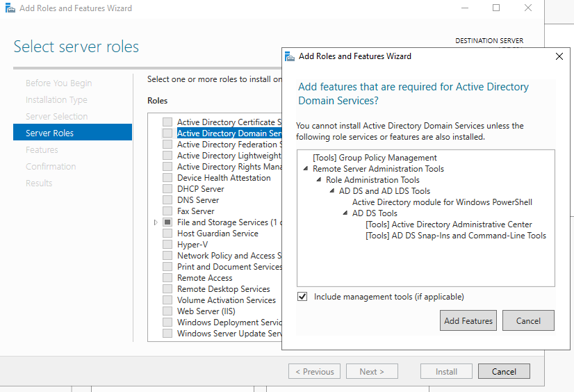Image resolution: width=574 pixels, height=392 pixels.
Task: Check the Host Guardian Service role
Action: click(167, 234)
